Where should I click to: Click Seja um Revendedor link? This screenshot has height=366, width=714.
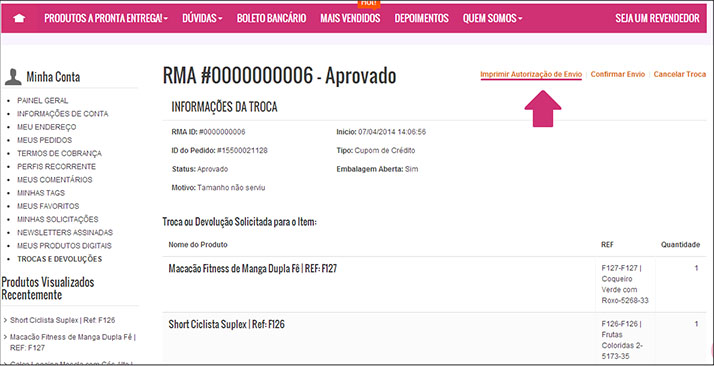[658, 18]
